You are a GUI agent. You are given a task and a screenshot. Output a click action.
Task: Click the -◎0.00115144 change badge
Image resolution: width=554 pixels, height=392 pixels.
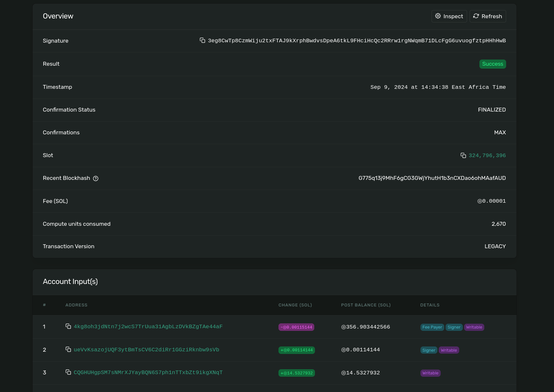[296, 327]
